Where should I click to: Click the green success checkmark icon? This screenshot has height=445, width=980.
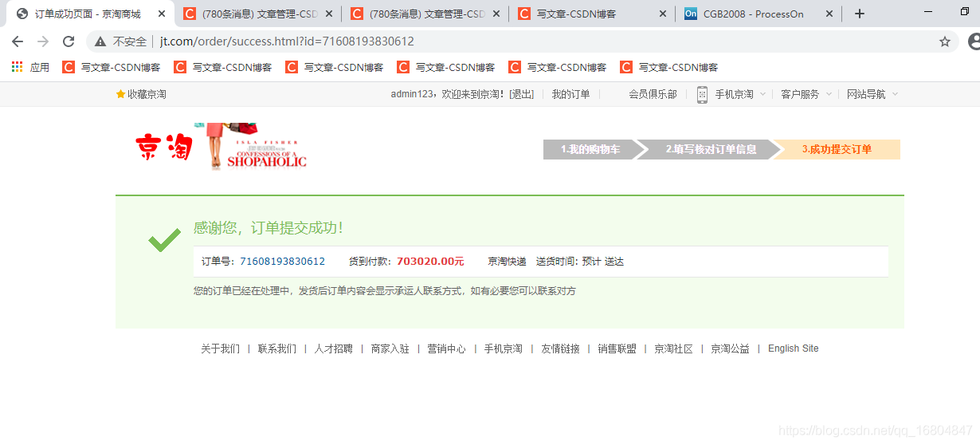[165, 240]
